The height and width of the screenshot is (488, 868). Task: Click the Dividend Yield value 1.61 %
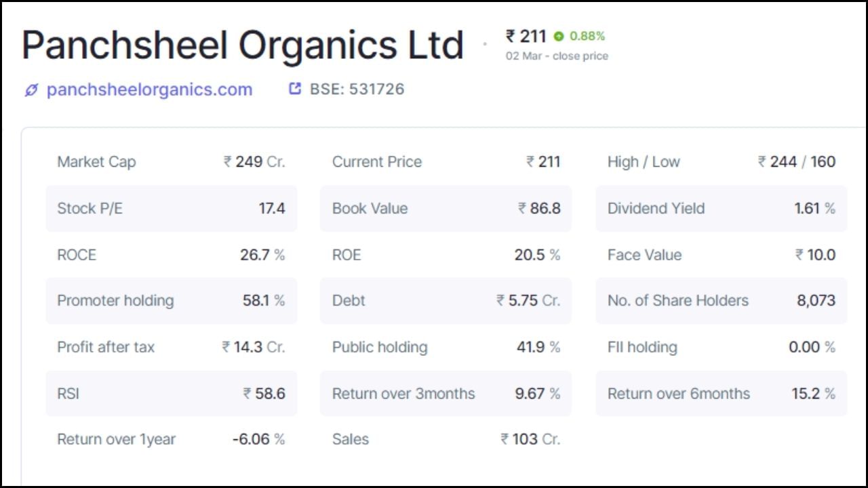[x=814, y=209]
